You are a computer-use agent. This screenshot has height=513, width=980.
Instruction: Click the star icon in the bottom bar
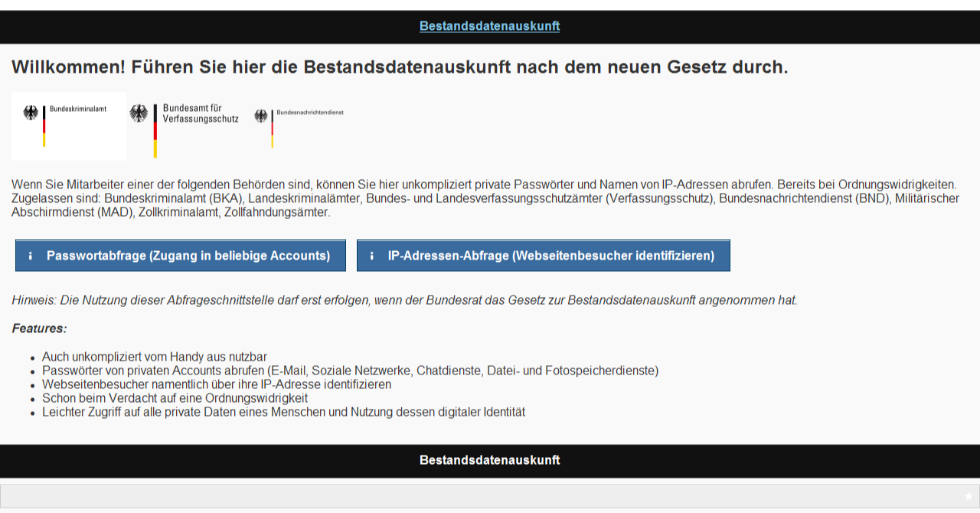[x=969, y=496]
